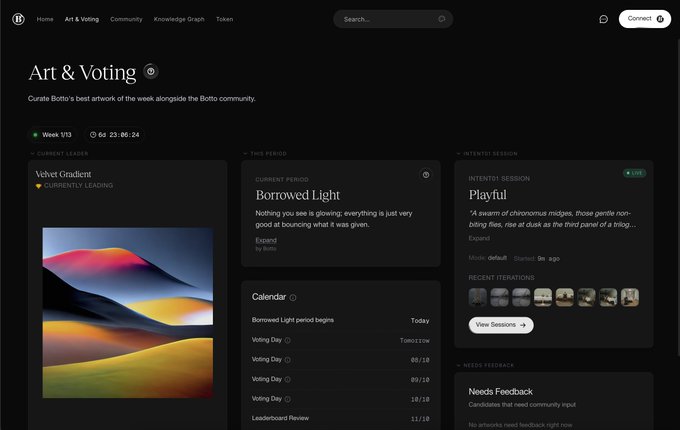Click info icon beside 08/10 Voting Day
The width and height of the screenshot is (680, 430).
pos(288,360)
